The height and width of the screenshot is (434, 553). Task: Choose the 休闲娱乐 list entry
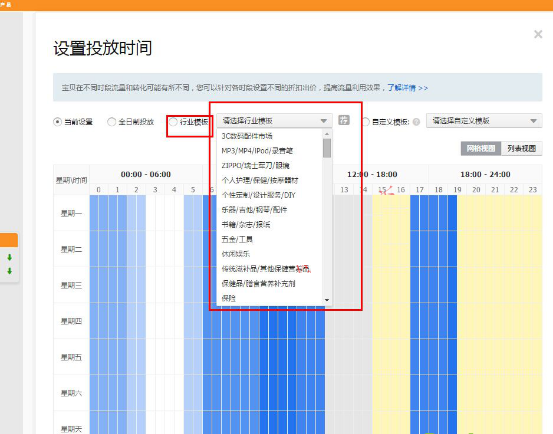pyautogui.click(x=236, y=254)
